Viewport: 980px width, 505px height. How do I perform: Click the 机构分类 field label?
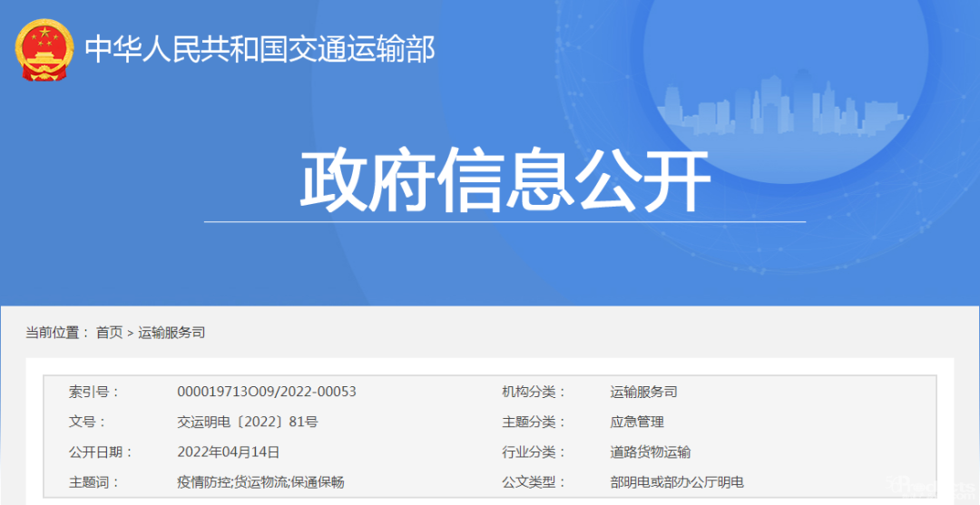pos(534,392)
